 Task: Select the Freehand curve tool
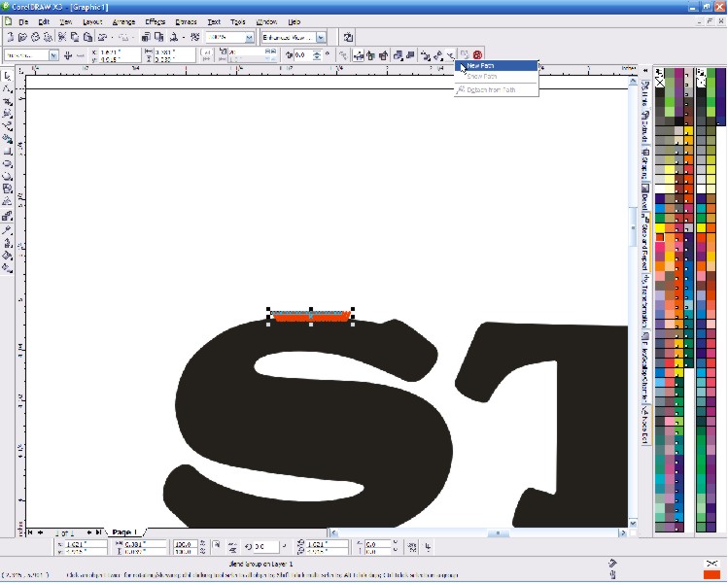tap(7, 126)
